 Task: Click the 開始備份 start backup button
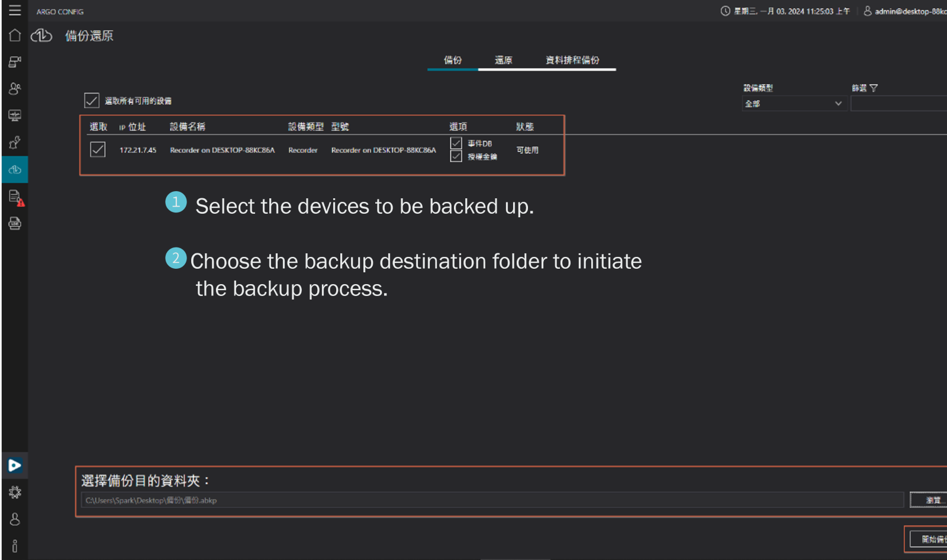[x=932, y=539]
